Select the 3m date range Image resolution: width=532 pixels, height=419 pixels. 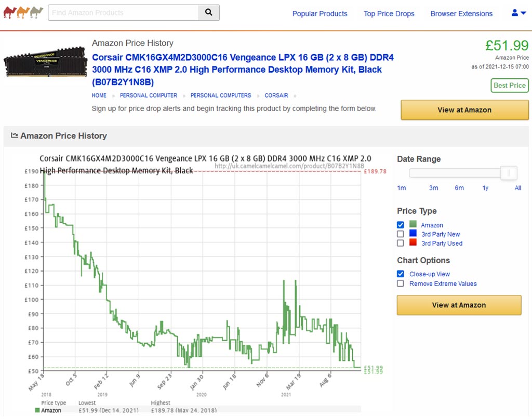433,188
